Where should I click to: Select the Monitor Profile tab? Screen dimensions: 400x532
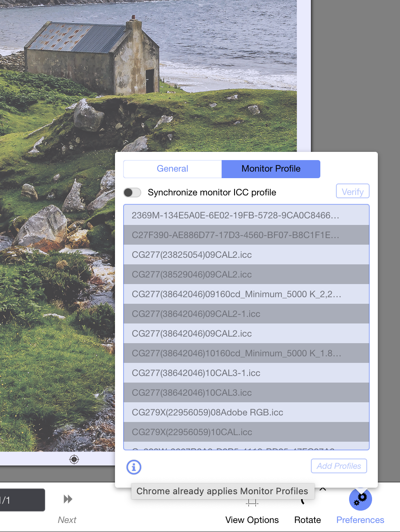tap(271, 169)
